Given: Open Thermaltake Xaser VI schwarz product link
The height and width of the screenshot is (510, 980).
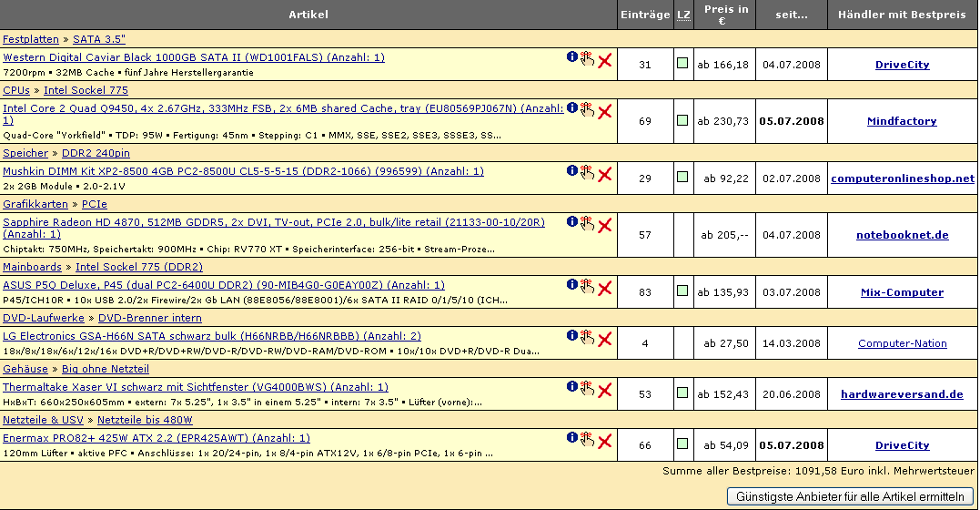Looking at the screenshot, I should point(196,387).
